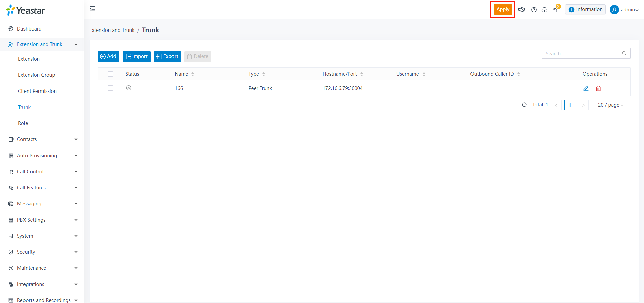Sort by Hostname/Port column arrows
The width and height of the screenshot is (644, 303).
[x=362, y=74]
